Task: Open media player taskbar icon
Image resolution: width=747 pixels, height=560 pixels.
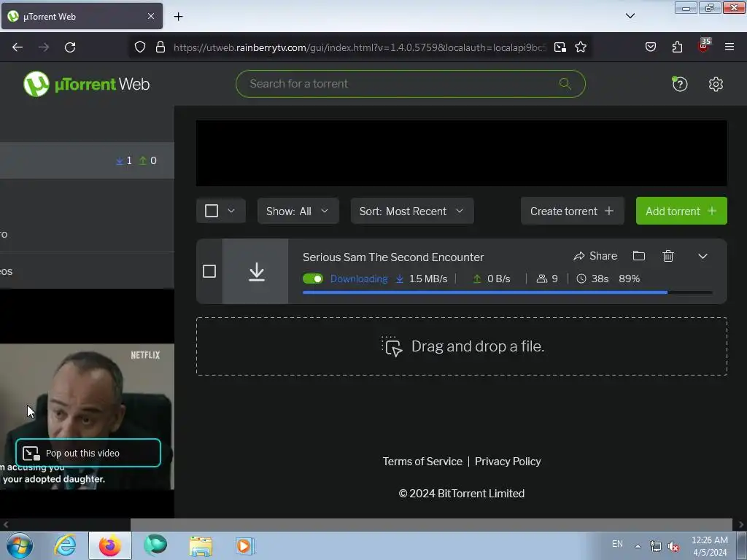Action: [x=245, y=545]
